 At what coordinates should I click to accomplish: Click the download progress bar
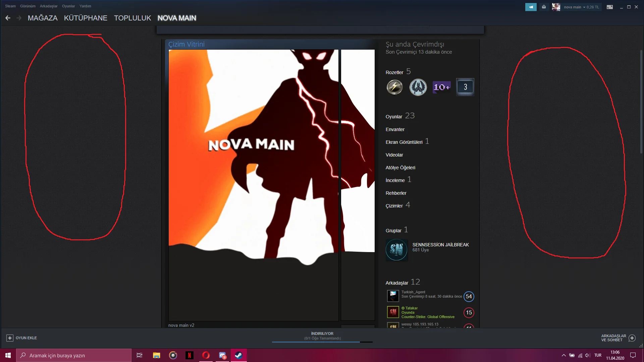(322, 342)
